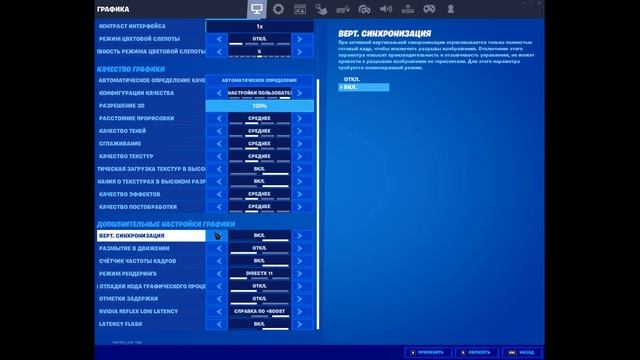Open the account profile tab icon
The image size is (640, 360).
point(451,9)
